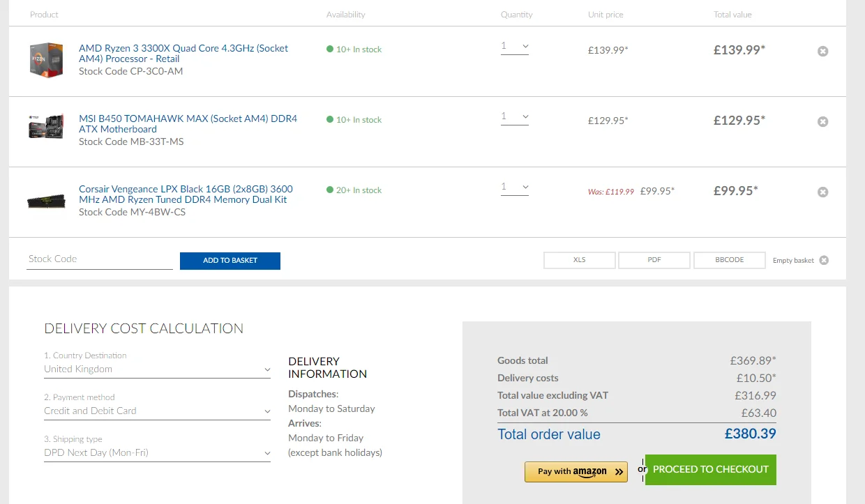Export basket as XLS
This screenshot has height=504, width=865.
(580, 260)
